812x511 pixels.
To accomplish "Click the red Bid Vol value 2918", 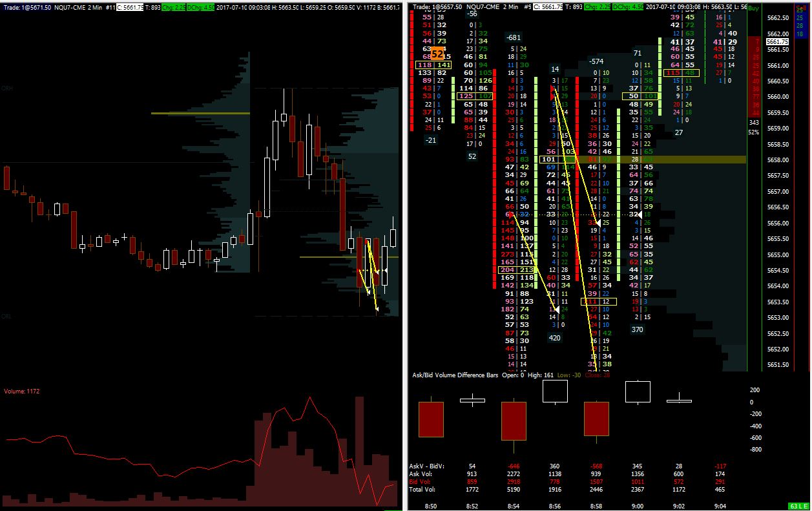I will [515, 481].
